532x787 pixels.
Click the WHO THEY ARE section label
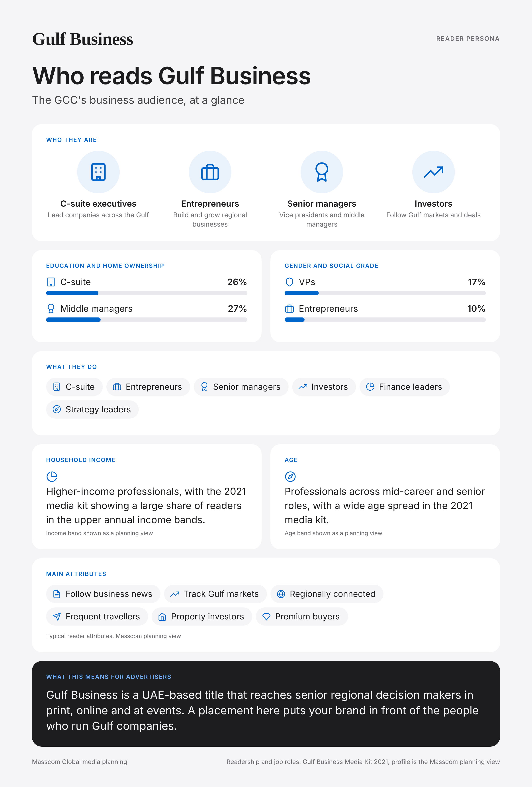[x=71, y=140]
